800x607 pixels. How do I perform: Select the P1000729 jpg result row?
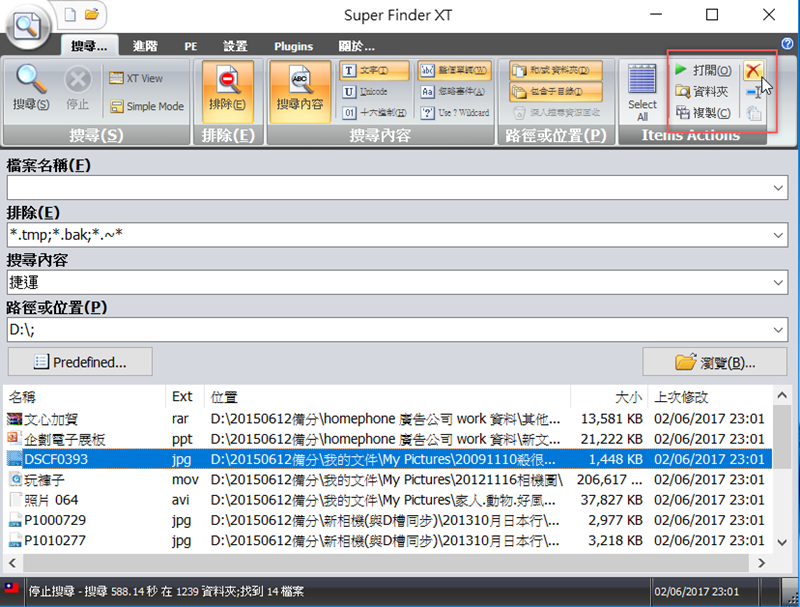click(388, 520)
